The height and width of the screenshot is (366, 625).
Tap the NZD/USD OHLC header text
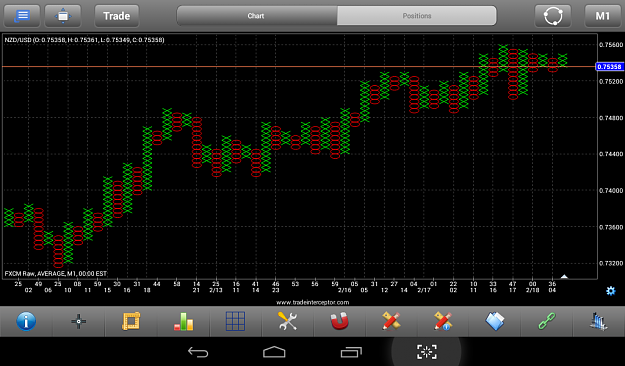[x=85, y=40]
